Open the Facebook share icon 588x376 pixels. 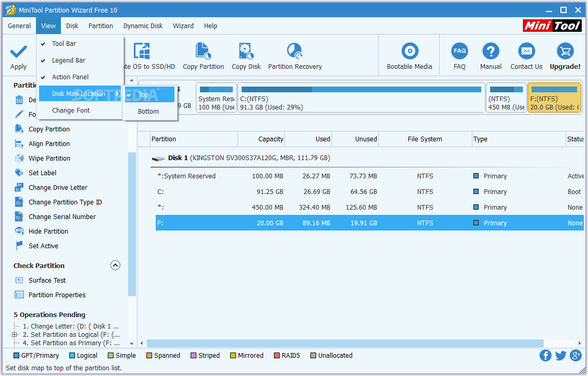point(545,355)
